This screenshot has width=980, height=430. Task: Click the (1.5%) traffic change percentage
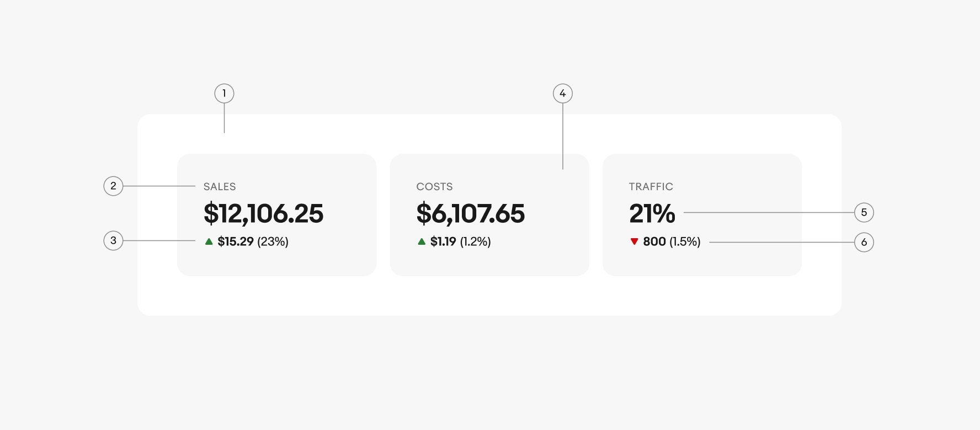[x=685, y=241]
